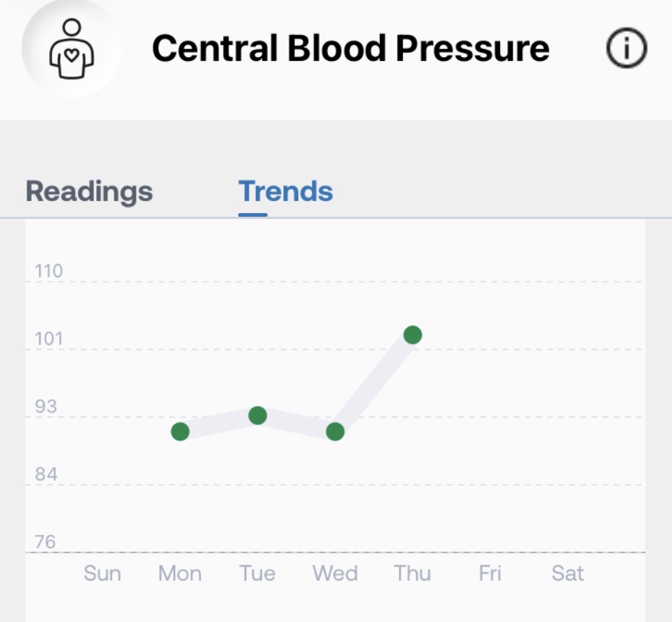Screen dimensions: 672x622
Task: Tap Tuesday's green data point
Action: pyautogui.click(x=257, y=416)
